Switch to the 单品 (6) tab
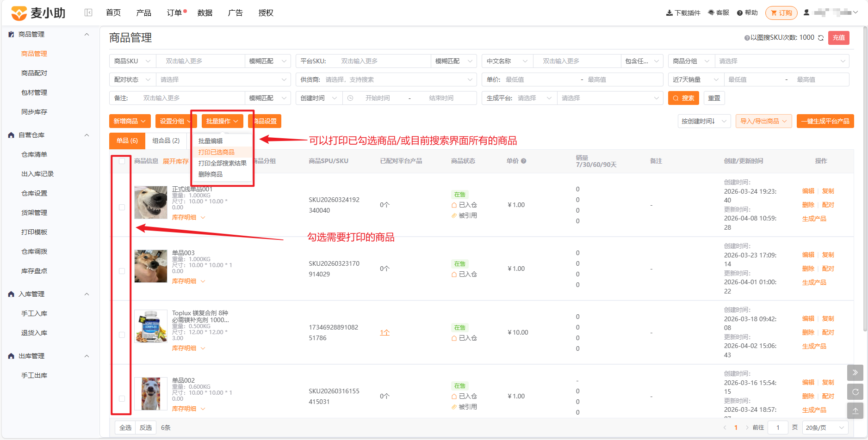868x440 pixels. click(127, 141)
